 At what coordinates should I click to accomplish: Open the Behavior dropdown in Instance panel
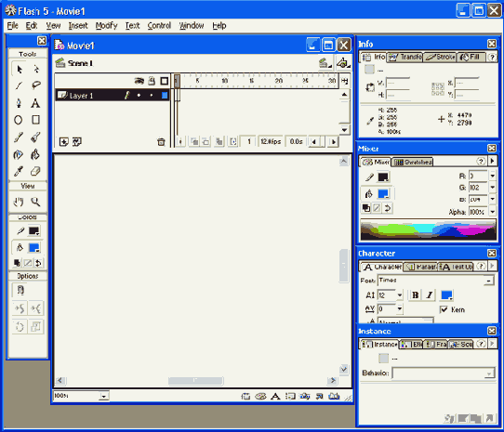pos(489,373)
